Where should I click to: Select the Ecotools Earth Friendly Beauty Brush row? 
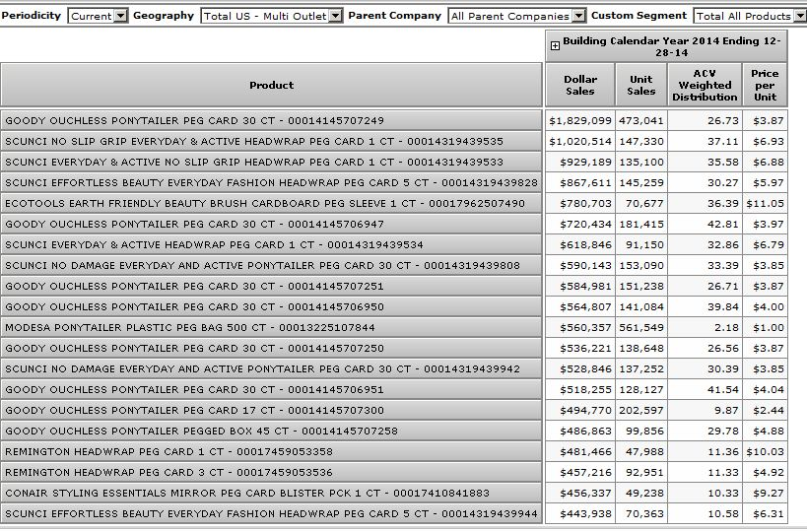pyautogui.click(x=265, y=203)
